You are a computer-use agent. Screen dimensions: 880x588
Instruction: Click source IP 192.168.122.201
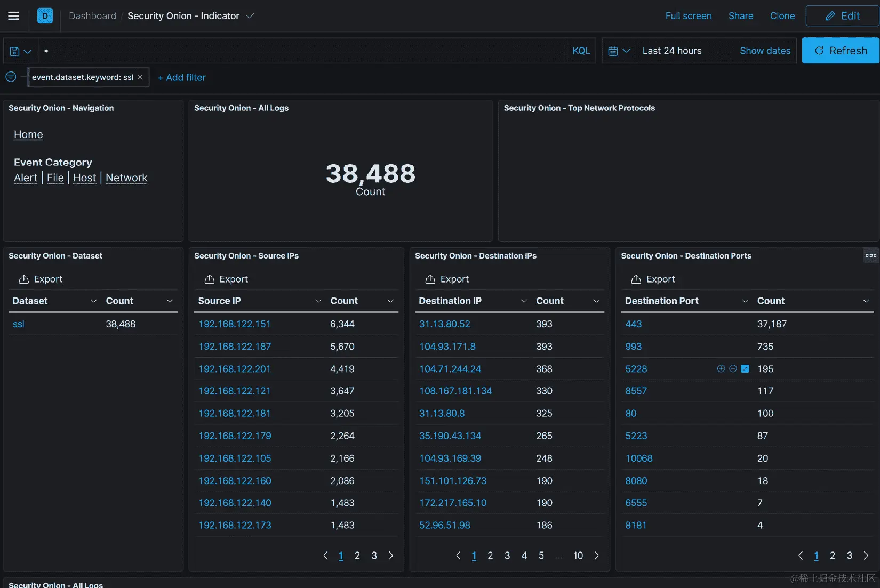[x=235, y=368]
